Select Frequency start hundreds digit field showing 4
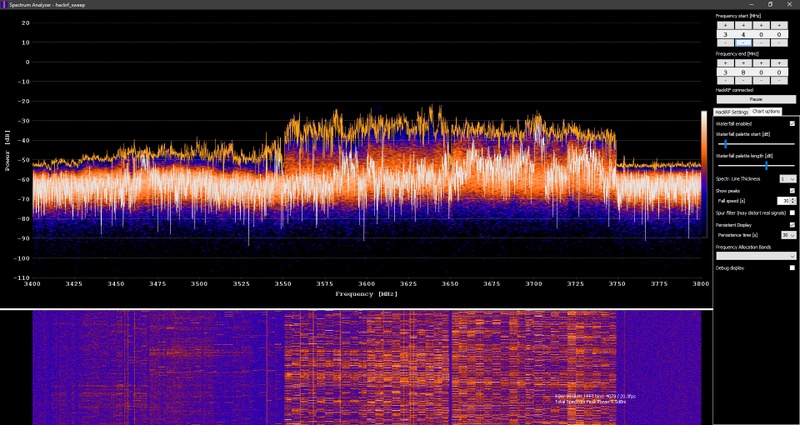The image size is (800, 425). click(743, 34)
